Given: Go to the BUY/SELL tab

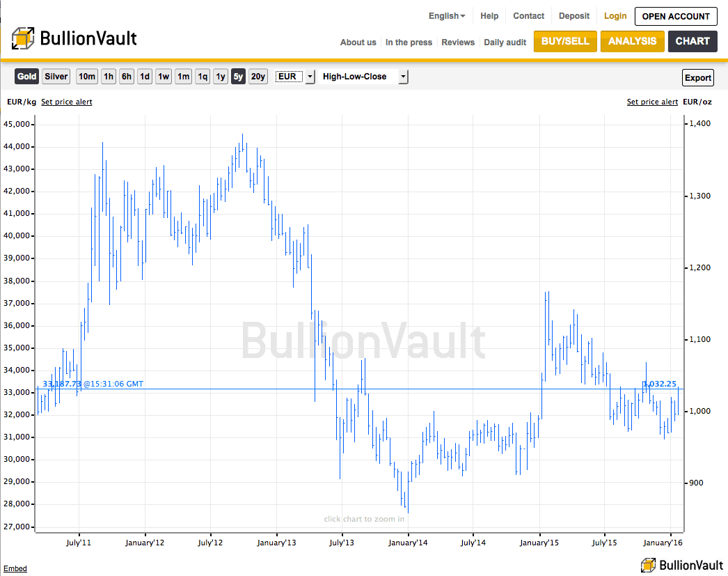Looking at the screenshot, I should tap(565, 41).
